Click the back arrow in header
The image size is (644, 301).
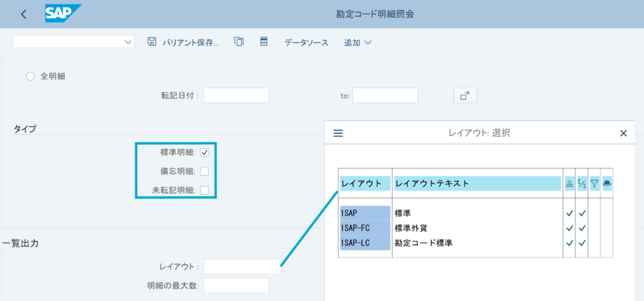click(24, 14)
